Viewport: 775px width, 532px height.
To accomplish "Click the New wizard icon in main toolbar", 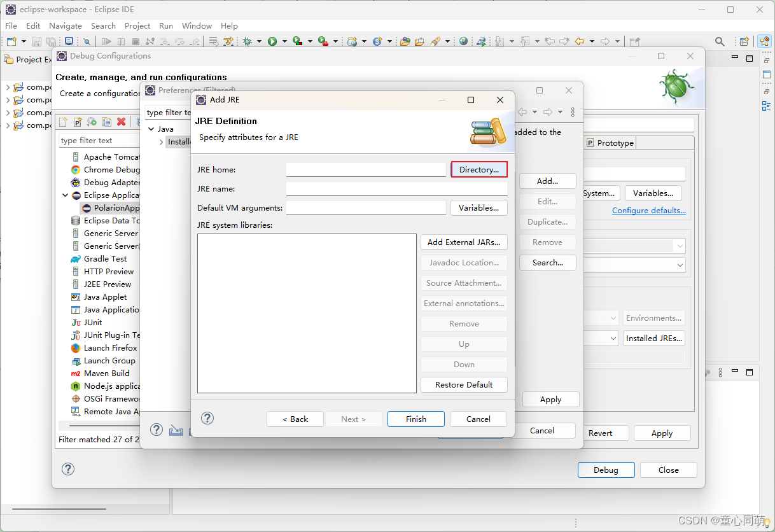I will [11, 41].
